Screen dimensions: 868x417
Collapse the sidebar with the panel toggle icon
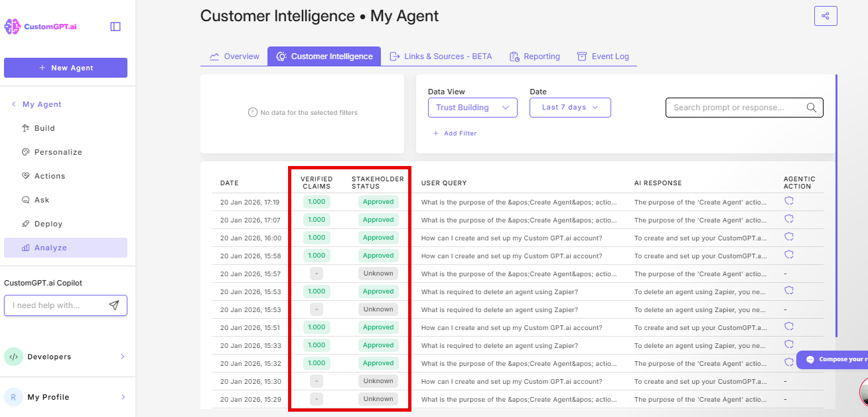click(x=115, y=27)
